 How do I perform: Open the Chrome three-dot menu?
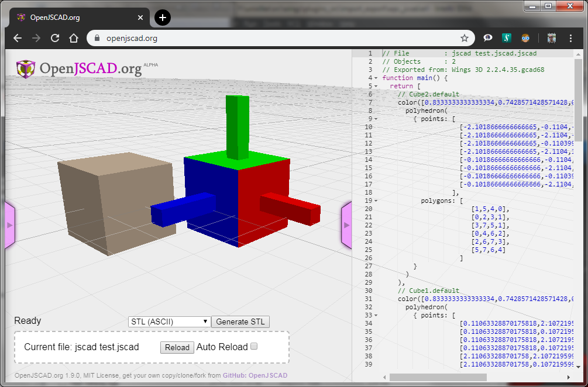coord(570,38)
